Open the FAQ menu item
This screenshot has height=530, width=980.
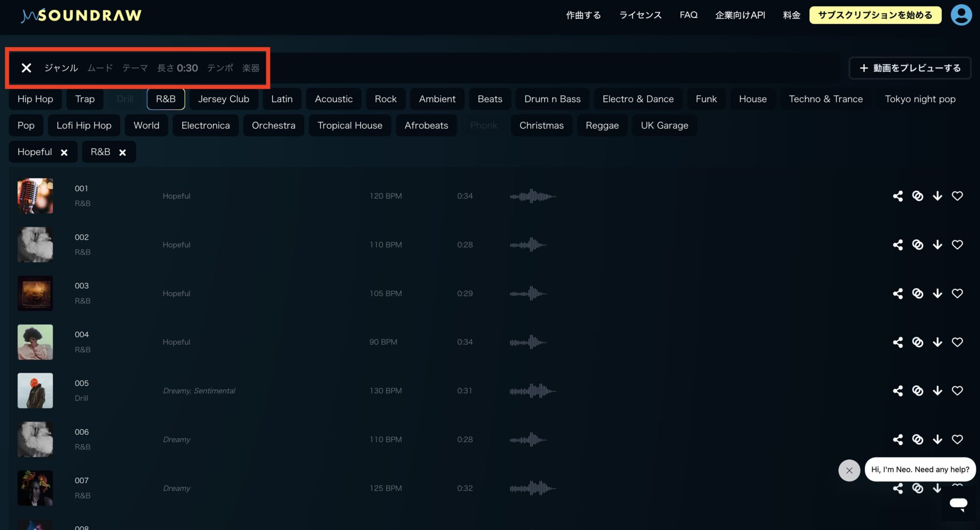point(688,15)
